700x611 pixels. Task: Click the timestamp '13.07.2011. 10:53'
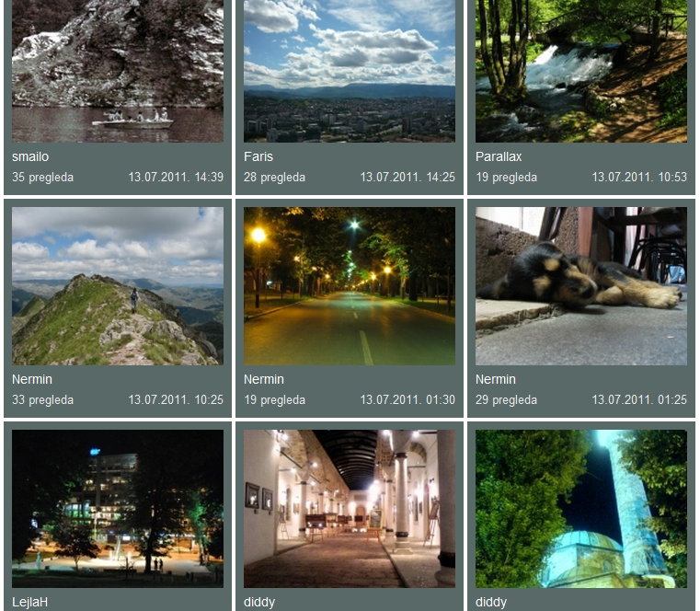(639, 177)
